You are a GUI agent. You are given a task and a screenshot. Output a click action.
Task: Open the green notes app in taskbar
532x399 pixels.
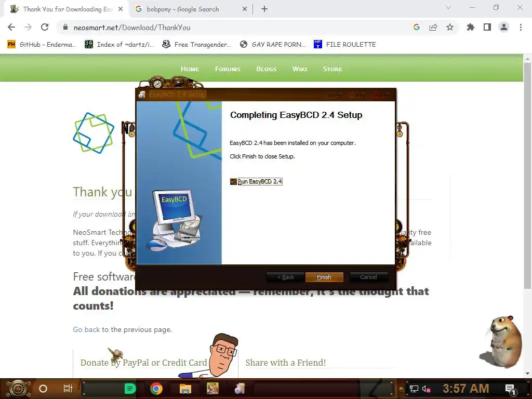tap(130, 389)
